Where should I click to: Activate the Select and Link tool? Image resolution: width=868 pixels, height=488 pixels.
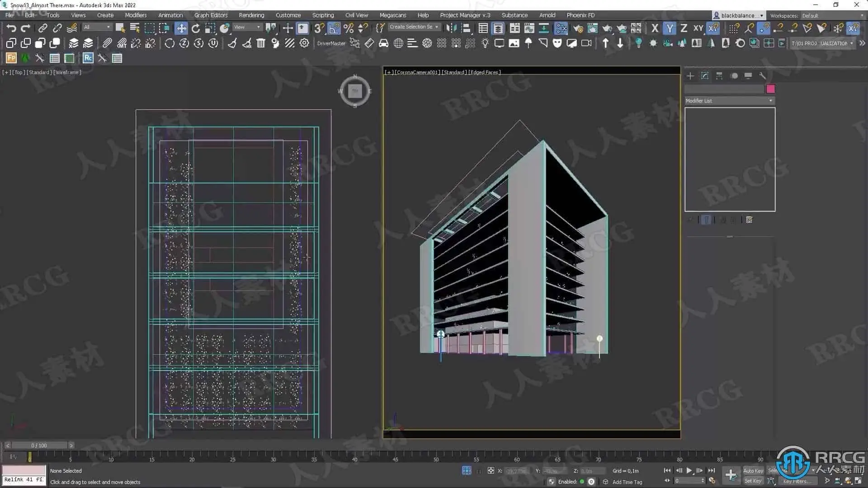pyautogui.click(x=42, y=28)
